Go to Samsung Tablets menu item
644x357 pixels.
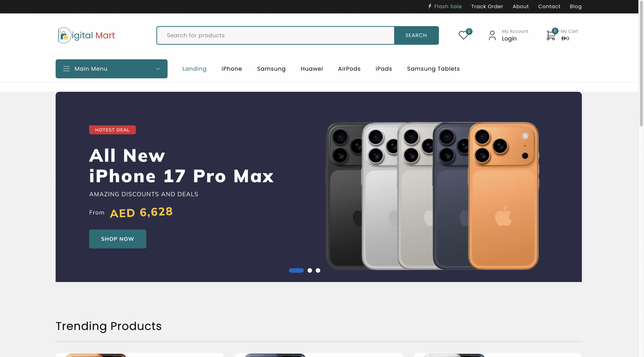[x=433, y=69]
